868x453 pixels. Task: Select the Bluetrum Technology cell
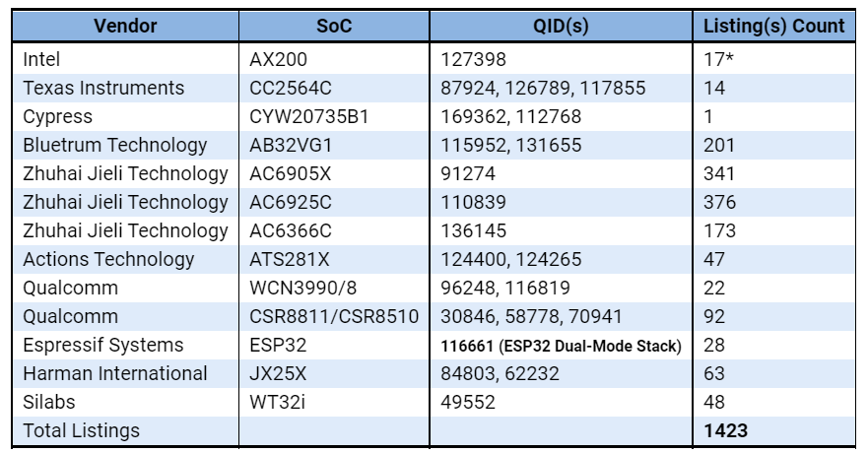[x=115, y=145]
